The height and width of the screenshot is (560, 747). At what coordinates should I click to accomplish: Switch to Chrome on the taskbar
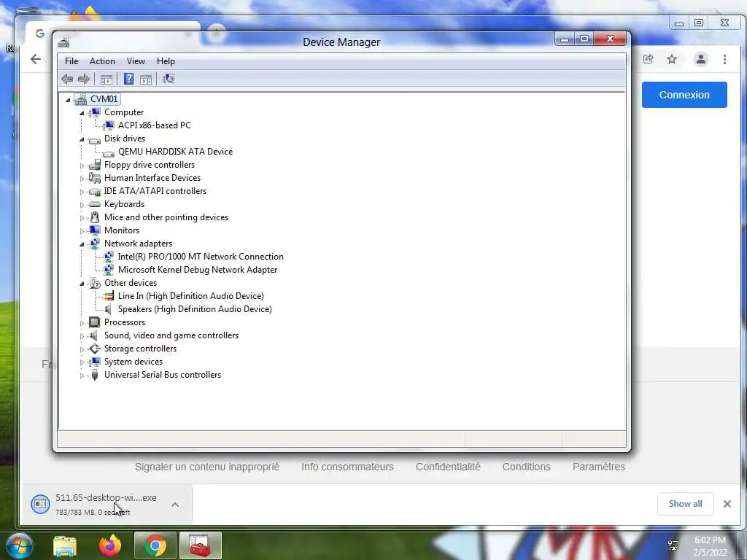point(155,545)
